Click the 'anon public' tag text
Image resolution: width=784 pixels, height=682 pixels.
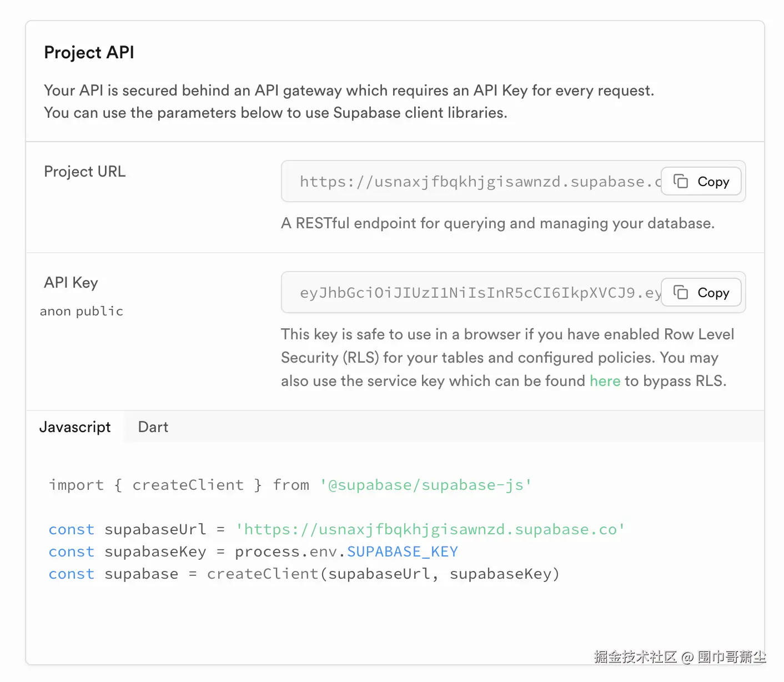pyautogui.click(x=82, y=311)
